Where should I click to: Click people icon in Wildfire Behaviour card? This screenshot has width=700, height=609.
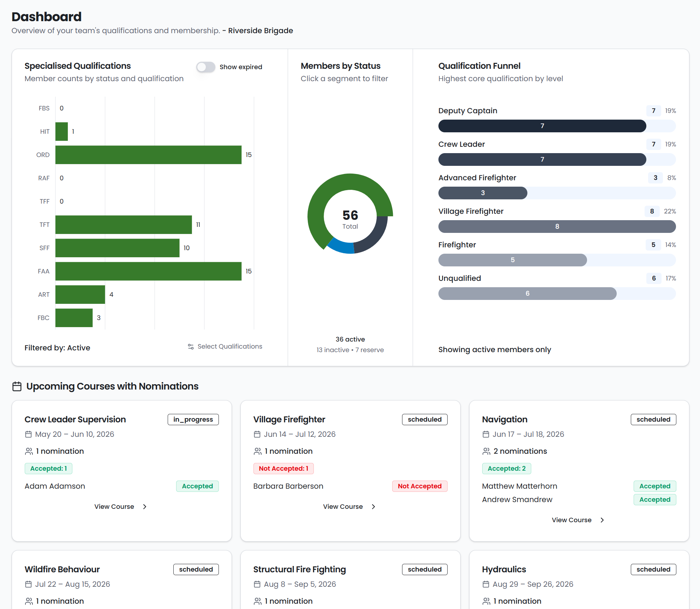(29, 601)
